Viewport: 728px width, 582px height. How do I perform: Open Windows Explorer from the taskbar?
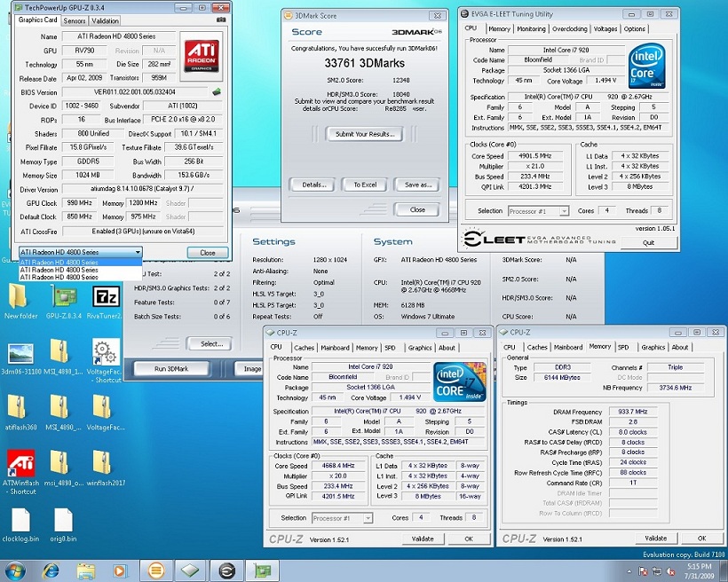coord(86,570)
